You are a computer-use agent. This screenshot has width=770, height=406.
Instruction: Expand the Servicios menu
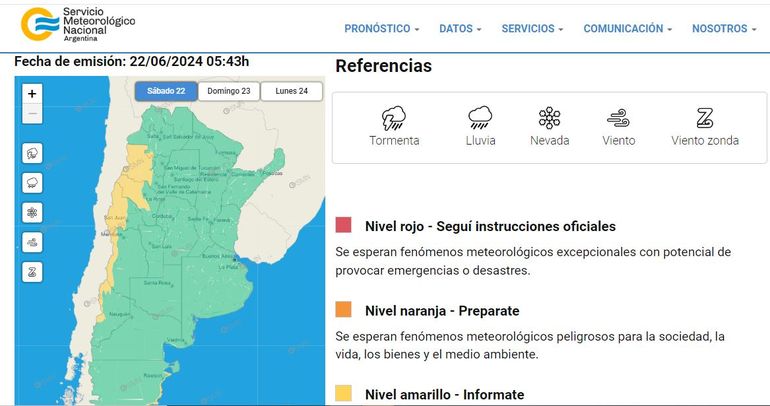click(x=532, y=29)
